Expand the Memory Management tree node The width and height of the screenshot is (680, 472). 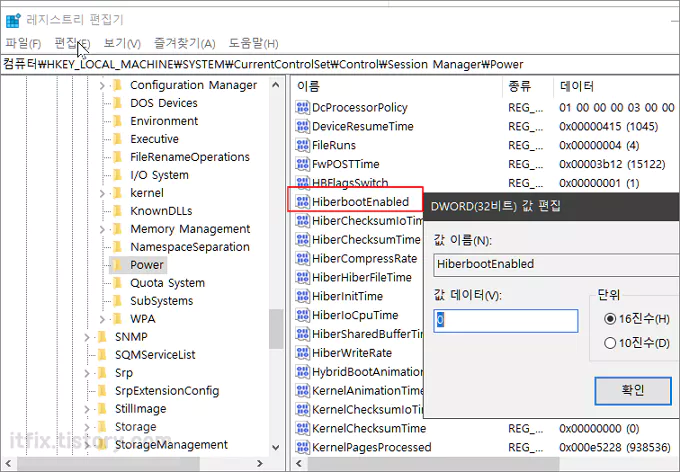[102, 229]
